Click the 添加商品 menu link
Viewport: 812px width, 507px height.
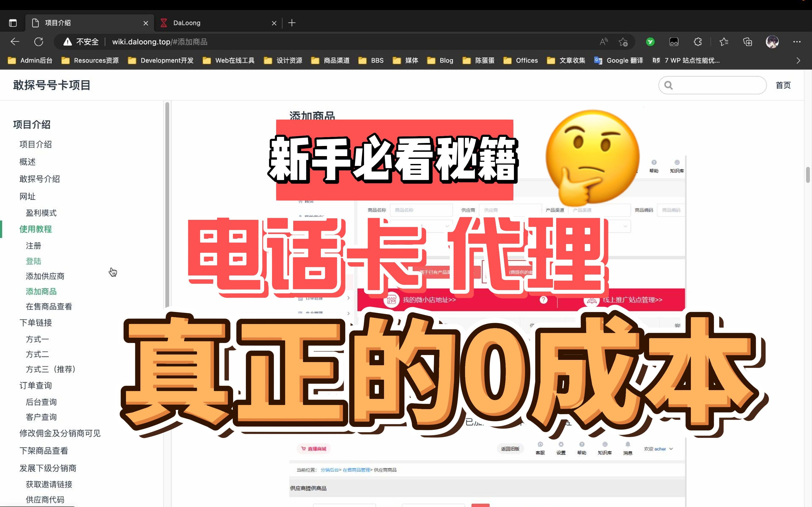coord(41,292)
